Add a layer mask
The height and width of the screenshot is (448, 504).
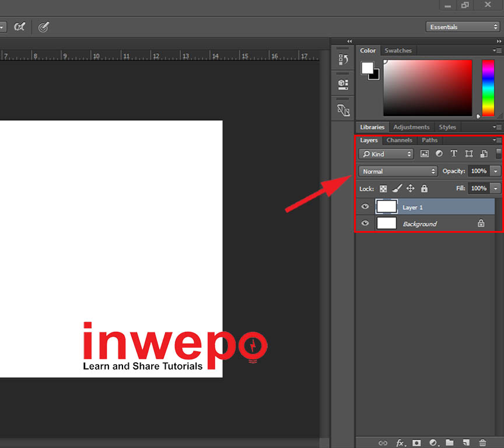click(416, 443)
